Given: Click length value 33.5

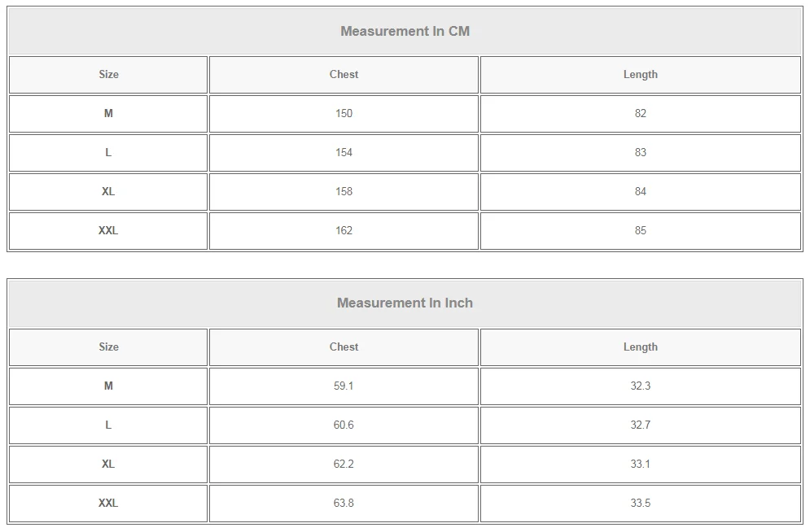Looking at the screenshot, I should (x=640, y=503).
